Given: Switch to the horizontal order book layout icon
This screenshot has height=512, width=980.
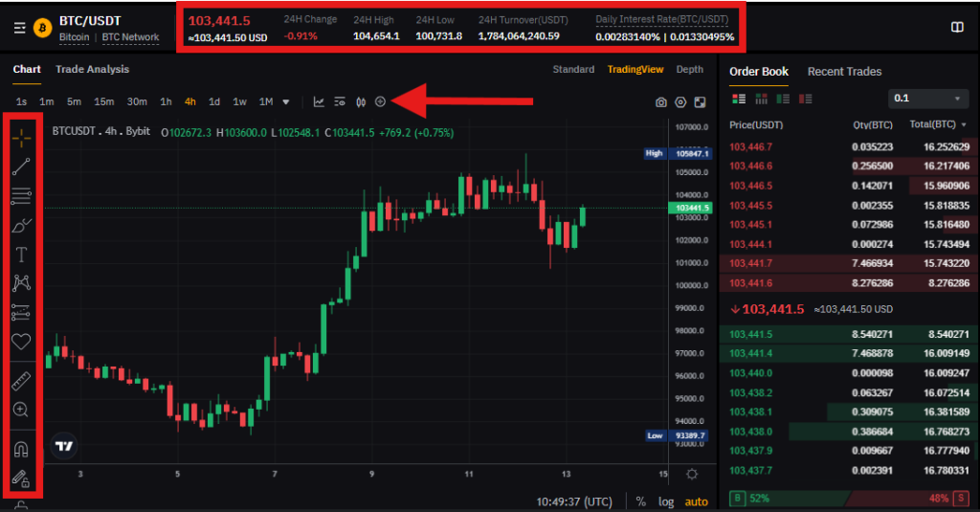Looking at the screenshot, I should coord(761,99).
